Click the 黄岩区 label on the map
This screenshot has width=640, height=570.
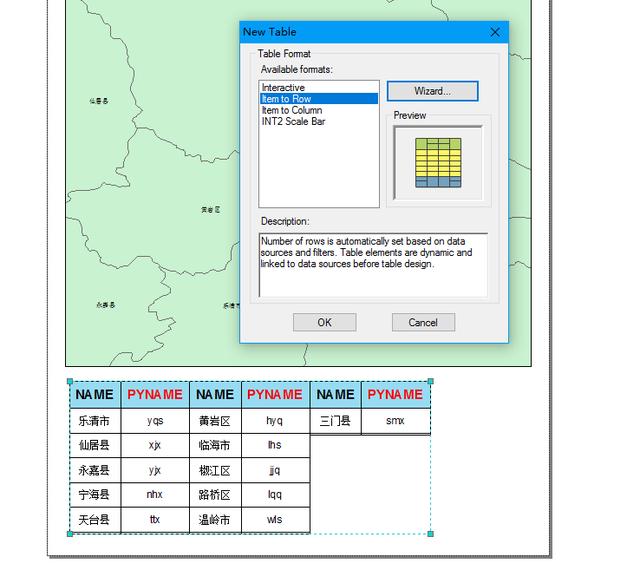click(x=211, y=209)
